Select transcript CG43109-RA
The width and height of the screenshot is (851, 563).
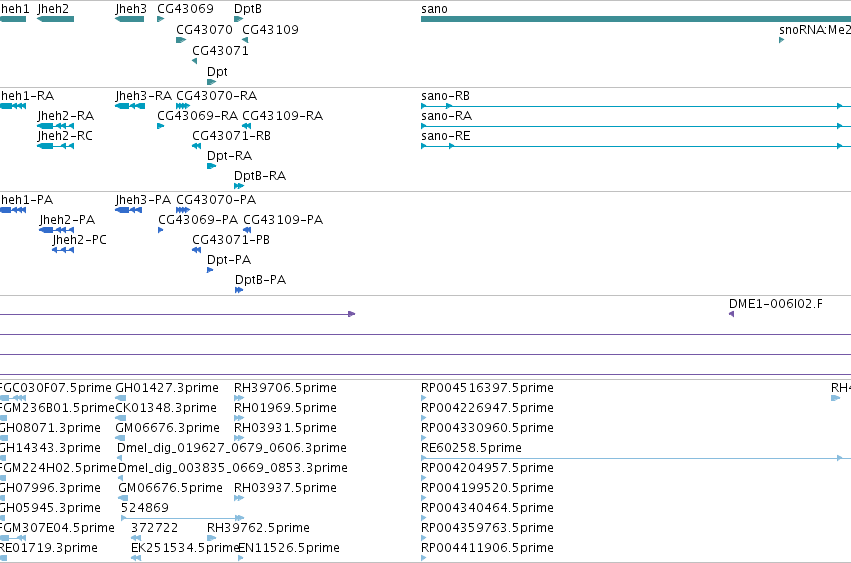click(283, 116)
